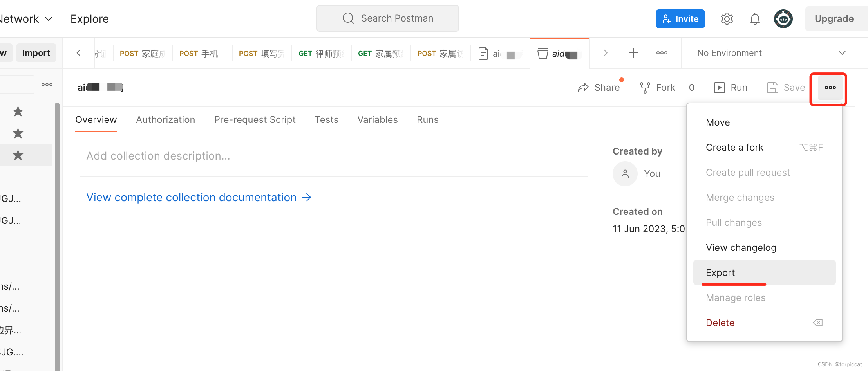The height and width of the screenshot is (371, 868).
Task: Click the Upgrade button
Action: click(836, 19)
